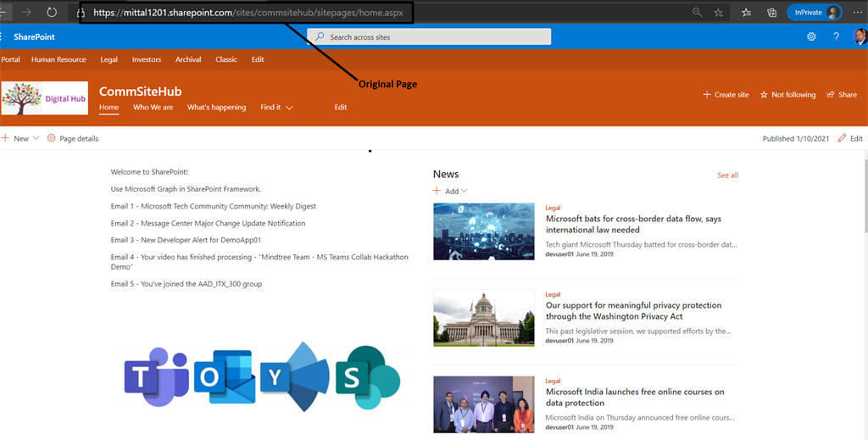Open the InPrivate profile button
The width and height of the screenshot is (868, 440).
(815, 12)
